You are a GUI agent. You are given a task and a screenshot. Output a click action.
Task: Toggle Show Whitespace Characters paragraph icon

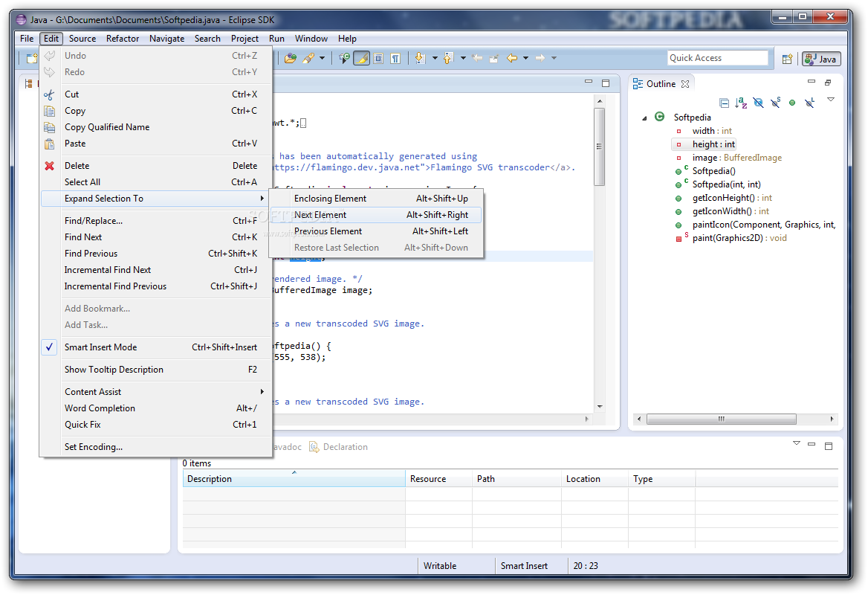(x=395, y=58)
